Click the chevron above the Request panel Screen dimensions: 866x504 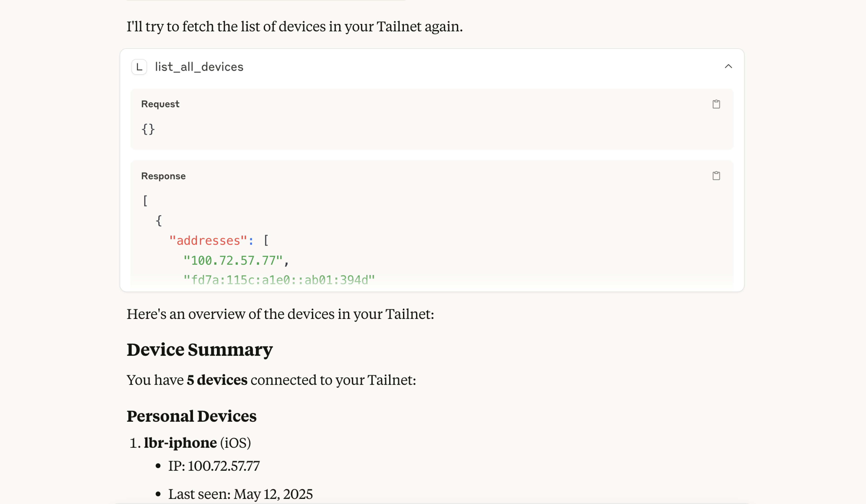(728, 67)
